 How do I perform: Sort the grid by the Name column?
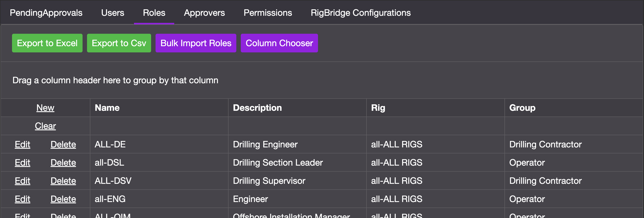[x=107, y=108]
